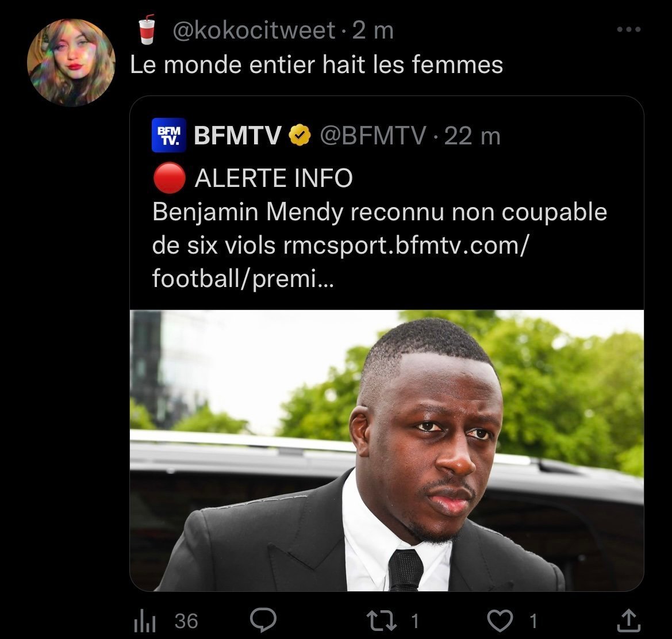Click the red circle alert emoji
Screen dimensions: 672x639
[169, 179]
